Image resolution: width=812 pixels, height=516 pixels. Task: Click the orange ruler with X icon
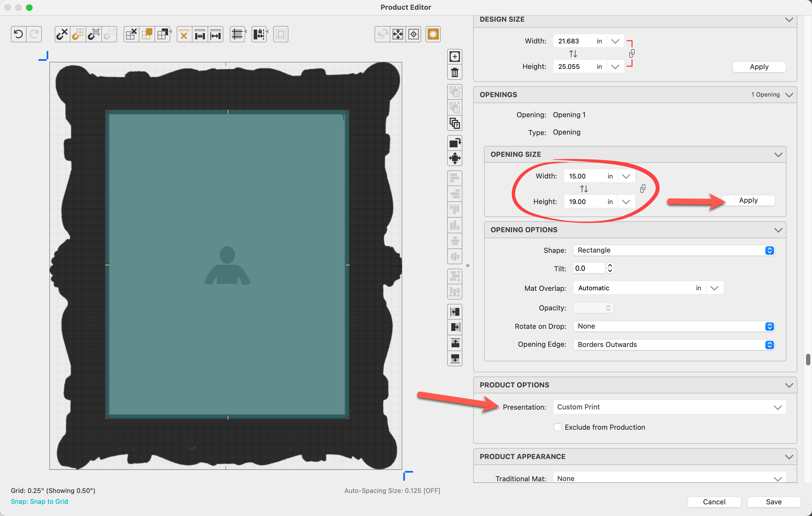(184, 34)
